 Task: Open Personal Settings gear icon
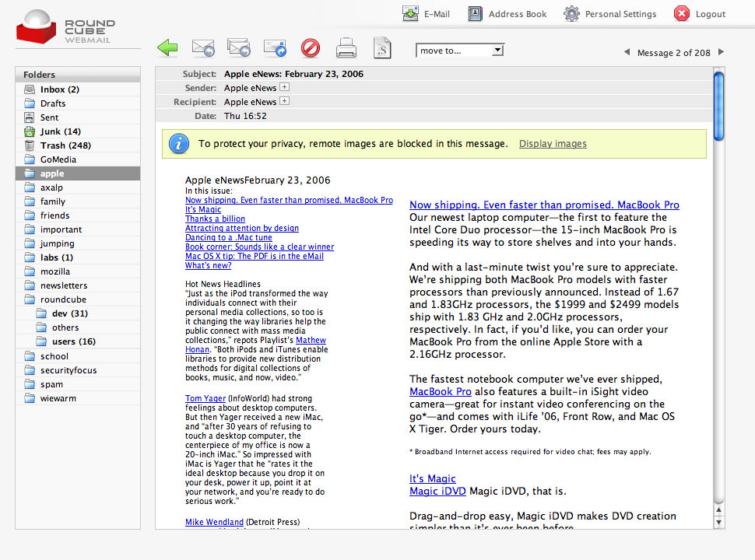click(x=571, y=13)
